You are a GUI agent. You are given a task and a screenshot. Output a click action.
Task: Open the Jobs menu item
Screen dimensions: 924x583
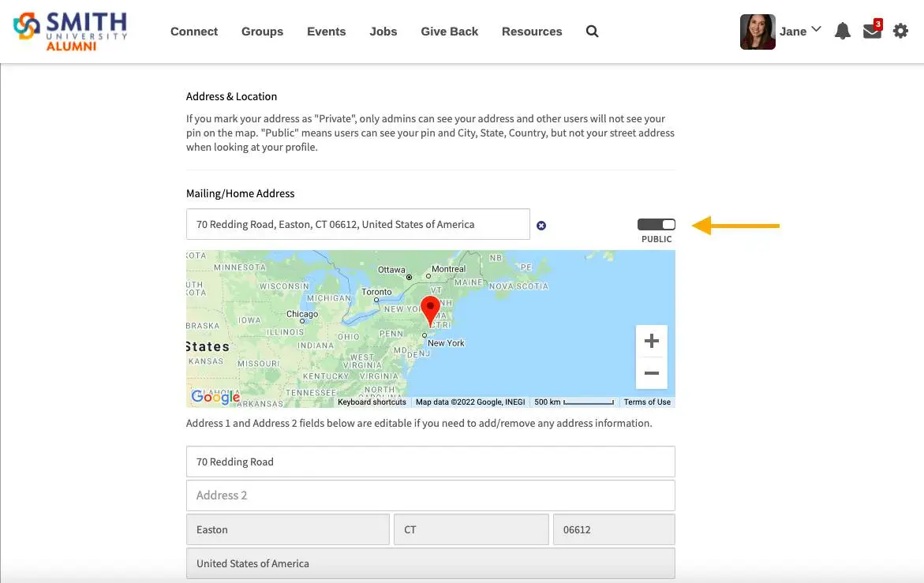click(x=383, y=32)
